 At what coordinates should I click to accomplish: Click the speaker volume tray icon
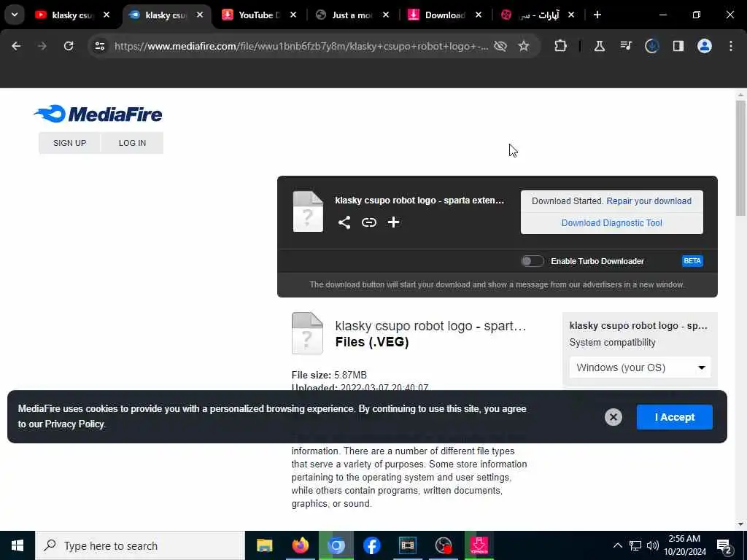coord(652,545)
